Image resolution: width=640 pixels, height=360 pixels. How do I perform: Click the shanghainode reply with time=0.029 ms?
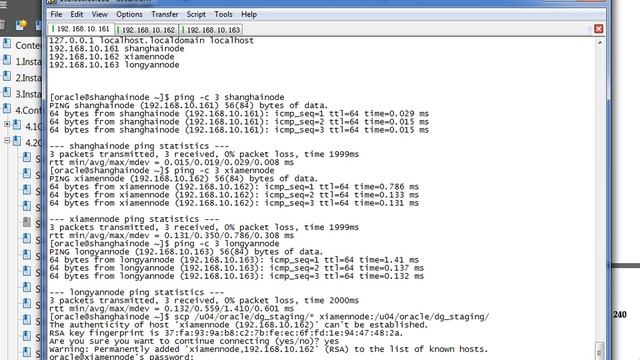[239, 113]
